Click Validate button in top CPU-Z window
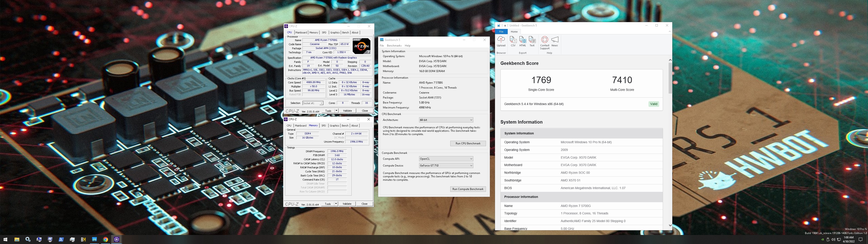The width and height of the screenshot is (868, 244). tap(347, 111)
